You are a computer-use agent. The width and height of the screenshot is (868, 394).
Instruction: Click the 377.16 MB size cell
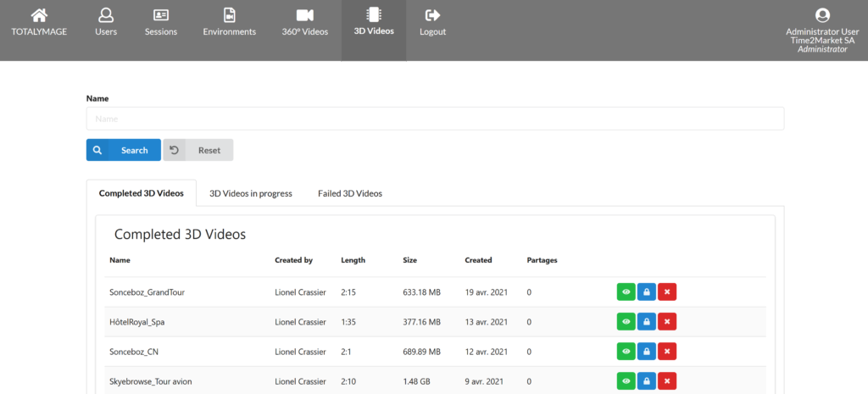tap(422, 322)
